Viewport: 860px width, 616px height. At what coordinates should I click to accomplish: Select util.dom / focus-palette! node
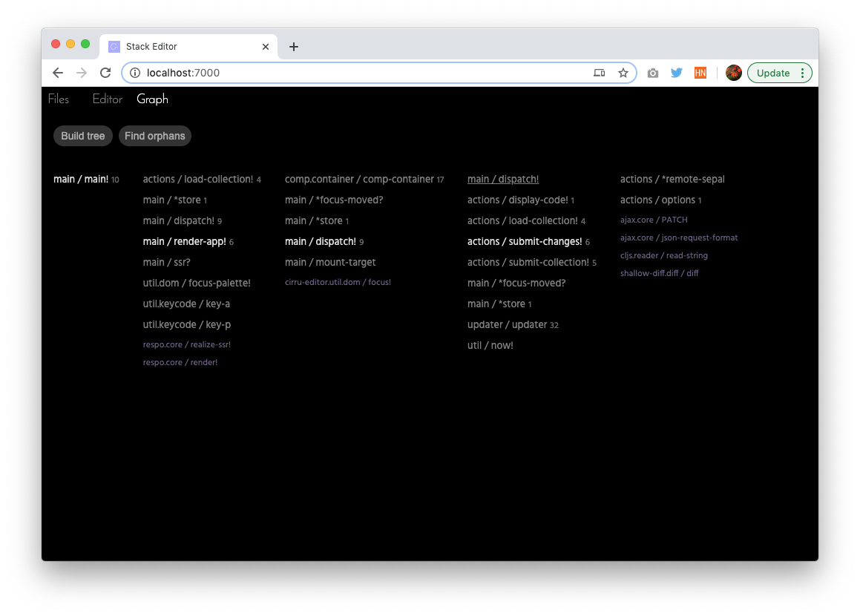197,283
